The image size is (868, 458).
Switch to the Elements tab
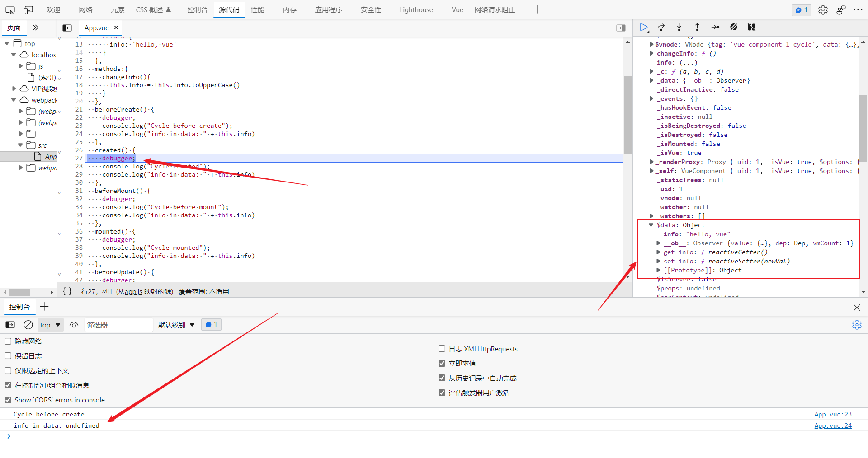[x=118, y=9]
